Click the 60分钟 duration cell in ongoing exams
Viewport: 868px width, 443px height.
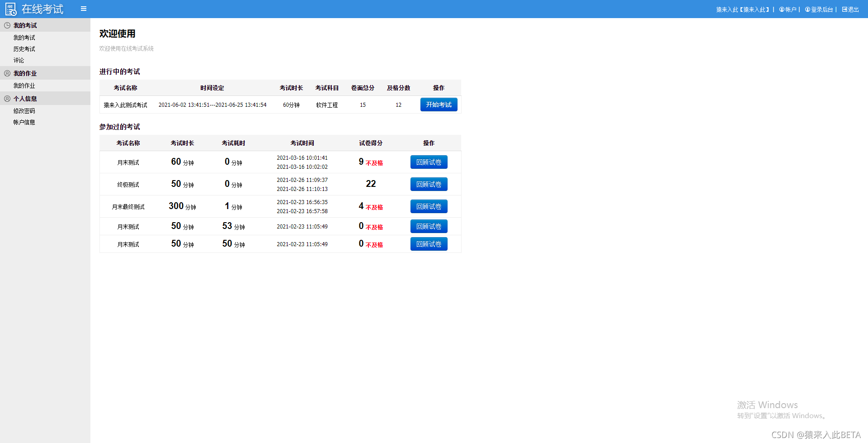(x=291, y=105)
